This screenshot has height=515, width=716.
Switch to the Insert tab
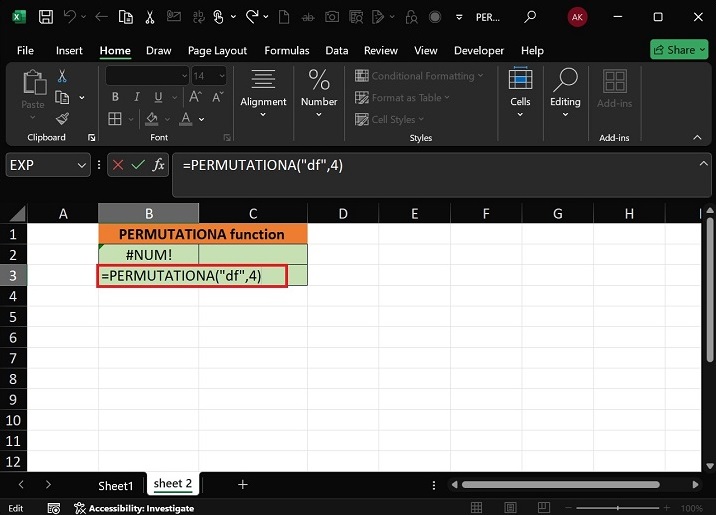click(69, 50)
